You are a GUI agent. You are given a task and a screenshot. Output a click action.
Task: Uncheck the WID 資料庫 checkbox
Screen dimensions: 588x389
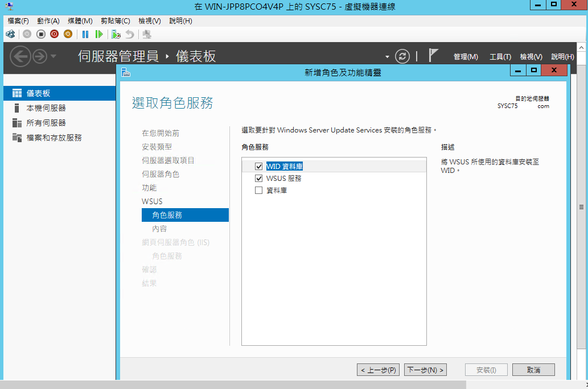(x=259, y=167)
